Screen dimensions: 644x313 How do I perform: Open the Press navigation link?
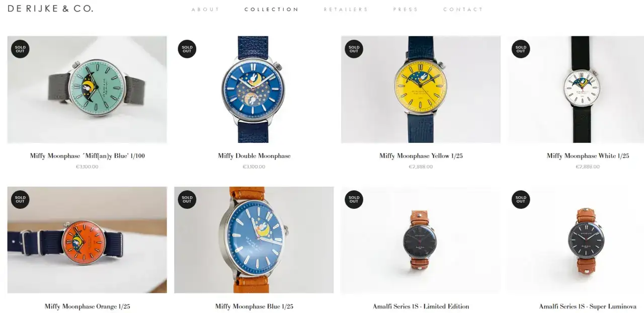[406, 10]
